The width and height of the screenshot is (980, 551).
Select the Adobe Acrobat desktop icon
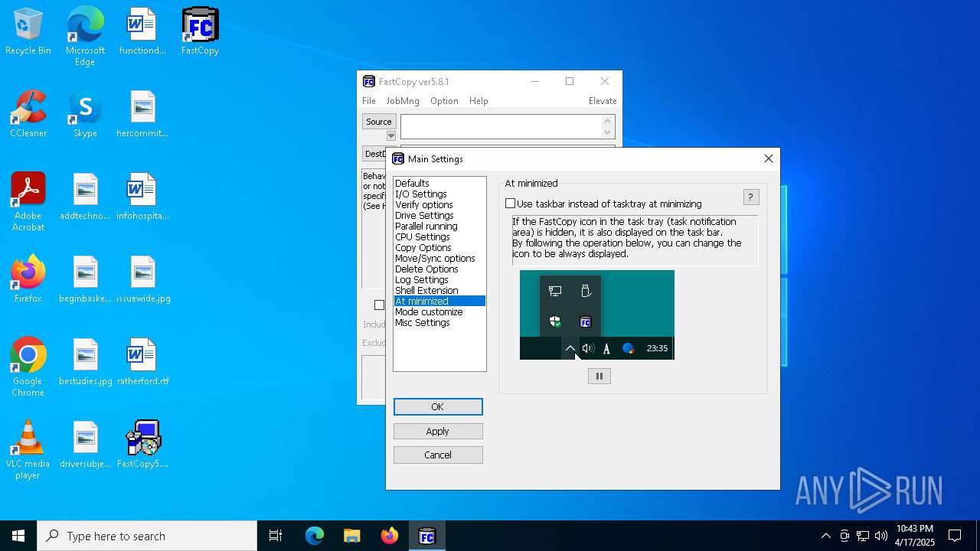click(x=28, y=202)
